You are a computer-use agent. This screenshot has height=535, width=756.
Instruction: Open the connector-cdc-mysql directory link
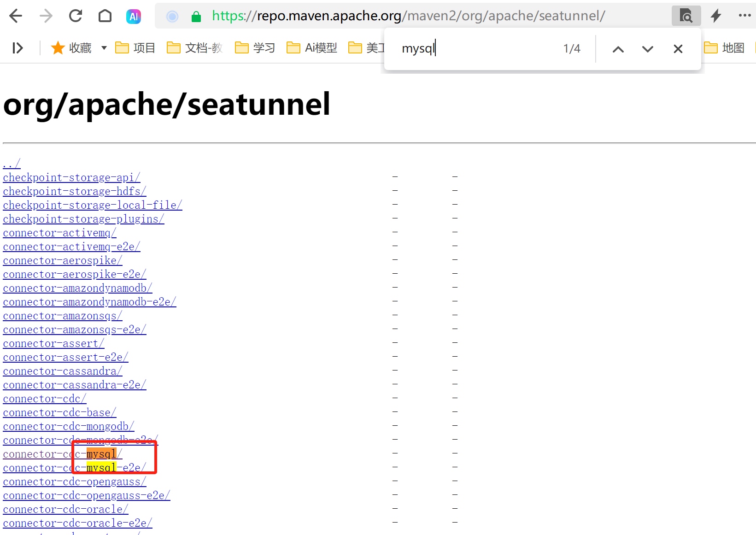tap(62, 454)
